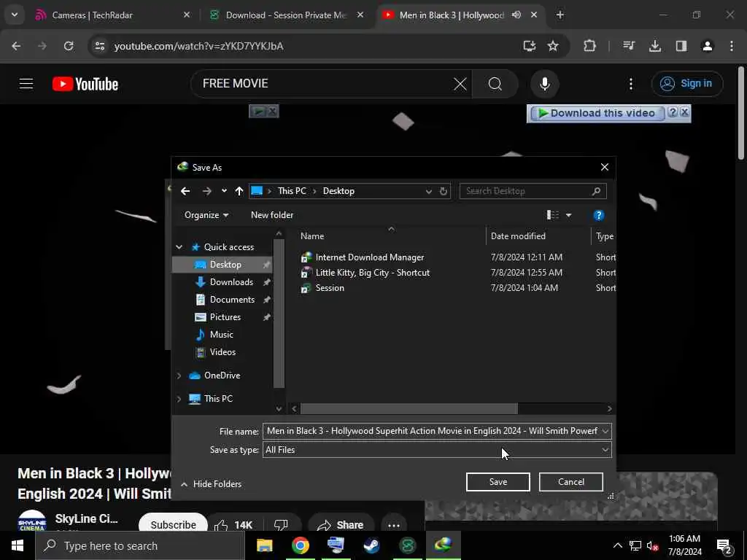
Task: Save the file in Save As dialog
Action: [x=498, y=482]
